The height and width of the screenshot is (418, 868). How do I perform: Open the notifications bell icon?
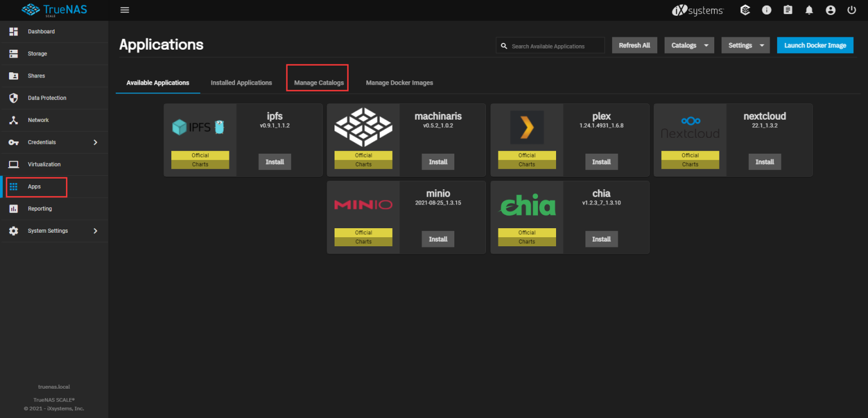(809, 10)
